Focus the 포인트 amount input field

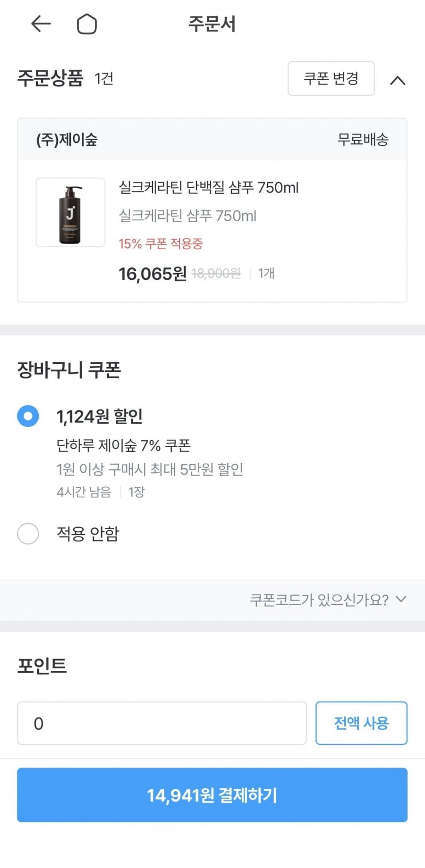click(x=161, y=723)
